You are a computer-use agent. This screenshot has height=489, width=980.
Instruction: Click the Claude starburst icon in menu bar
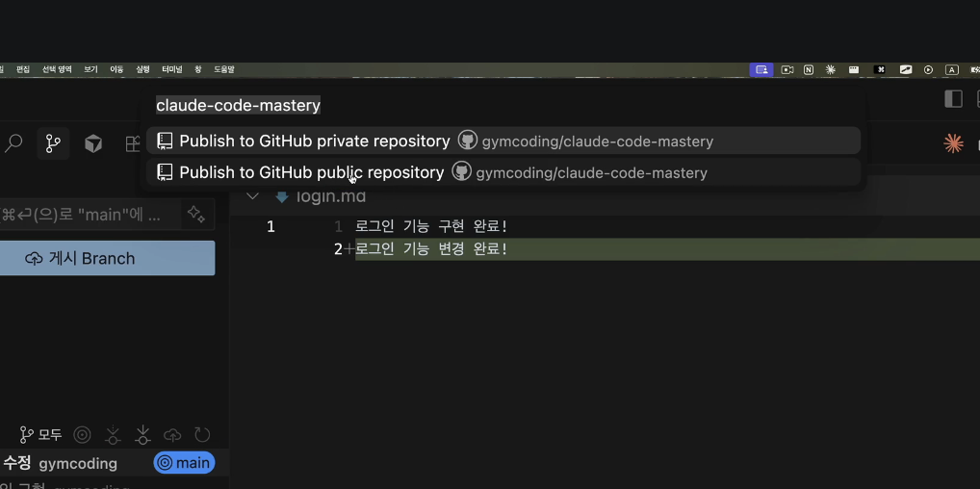click(x=831, y=70)
